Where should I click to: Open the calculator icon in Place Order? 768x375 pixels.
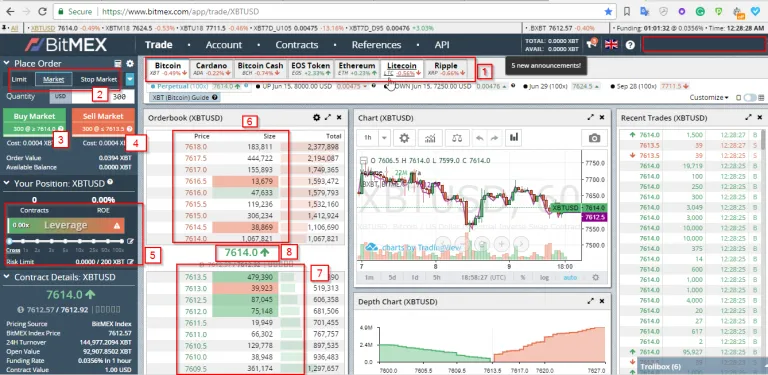click(x=118, y=64)
